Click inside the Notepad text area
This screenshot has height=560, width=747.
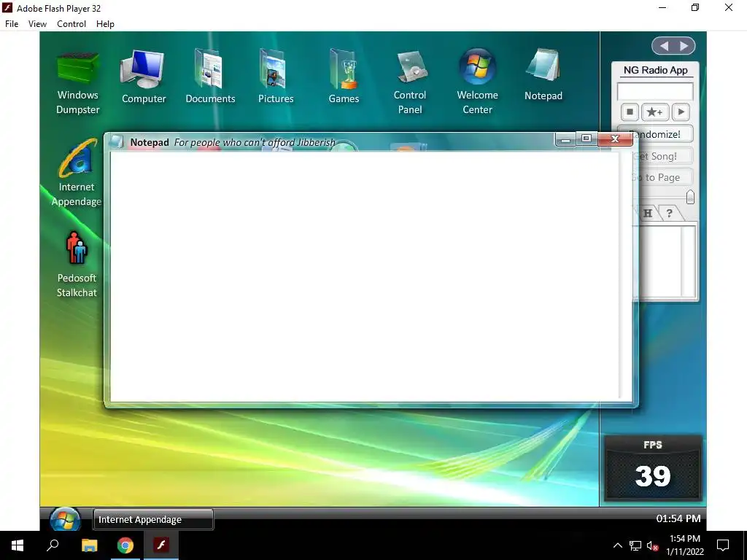(x=364, y=277)
